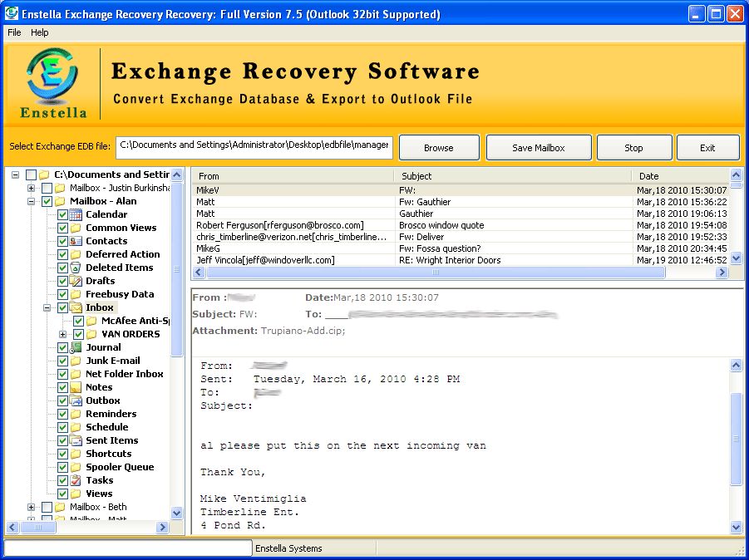Click the Outbox tray icon
This screenshot has height=560, width=749.
tap(76, 400)
